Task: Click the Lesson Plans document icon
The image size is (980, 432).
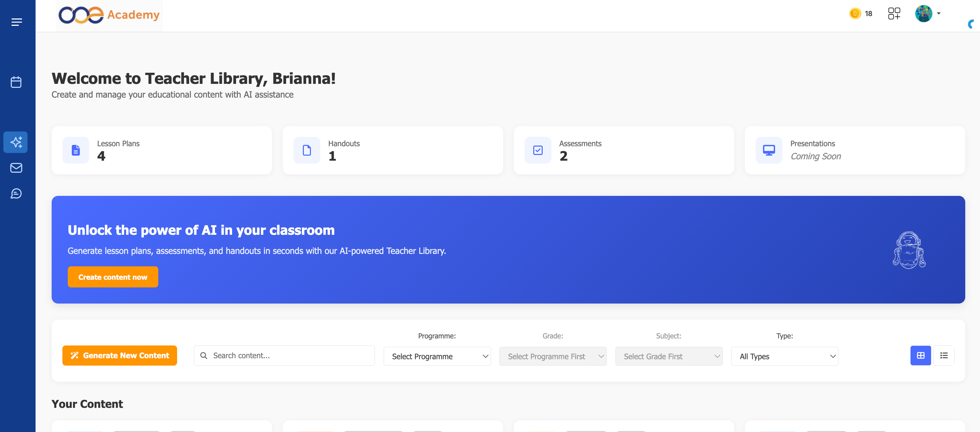Action: [x=76, y=150]
